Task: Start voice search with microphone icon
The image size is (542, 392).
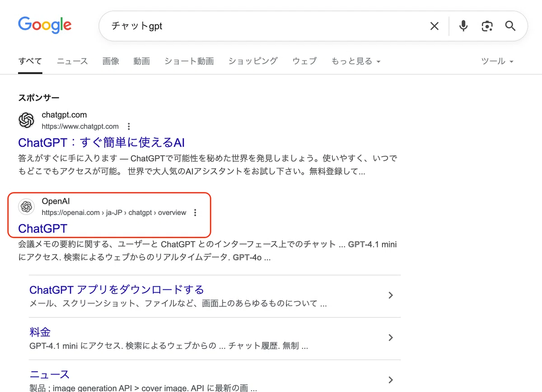Action: (463, 26)
